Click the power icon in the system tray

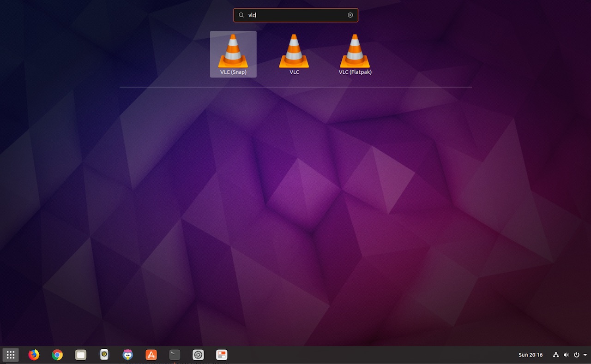[x=577, y=355]
